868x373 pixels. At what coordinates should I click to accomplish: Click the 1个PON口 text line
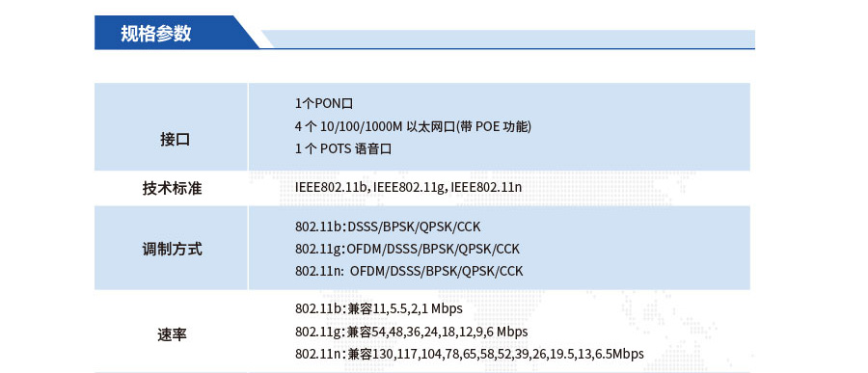pyautogui.click(x=324, y=103)
